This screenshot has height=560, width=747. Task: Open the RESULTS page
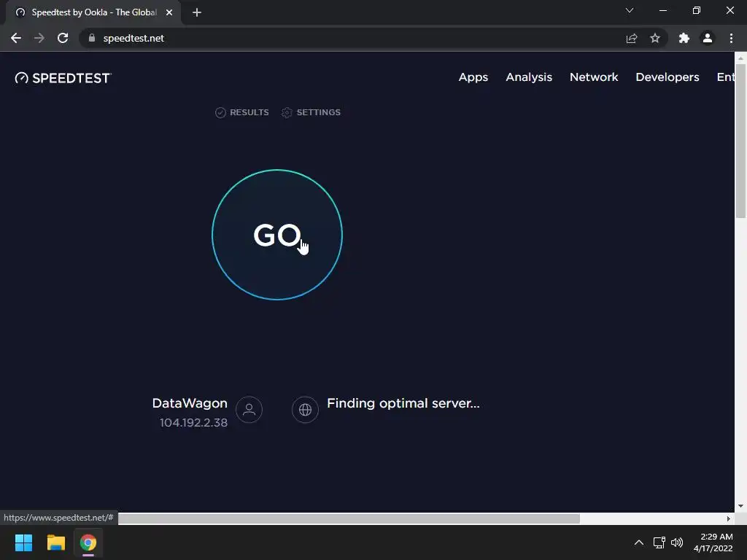pos(242,112)
